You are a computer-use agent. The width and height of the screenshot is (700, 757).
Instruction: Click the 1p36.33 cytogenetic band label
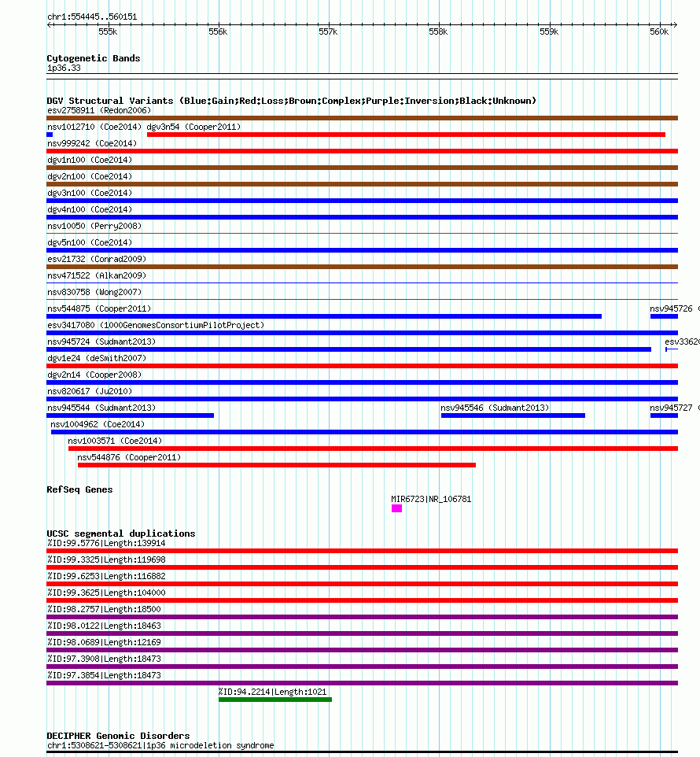[x=64, y=68]
